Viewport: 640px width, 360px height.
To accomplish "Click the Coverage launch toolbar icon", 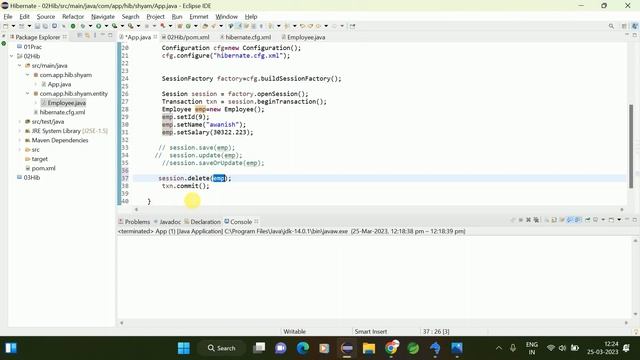I will 114,26.
